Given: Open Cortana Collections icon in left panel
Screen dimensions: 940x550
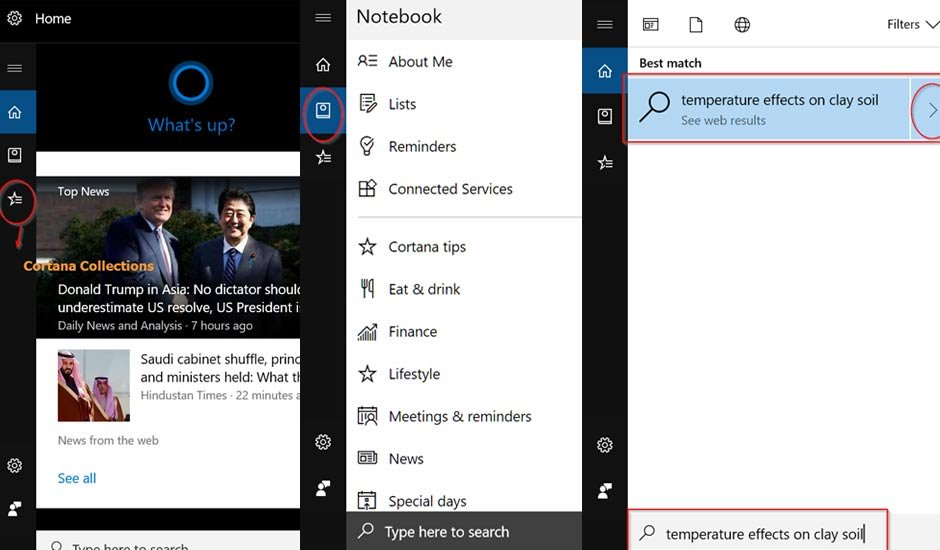Looking at the screenshot, I should (16, 199).
